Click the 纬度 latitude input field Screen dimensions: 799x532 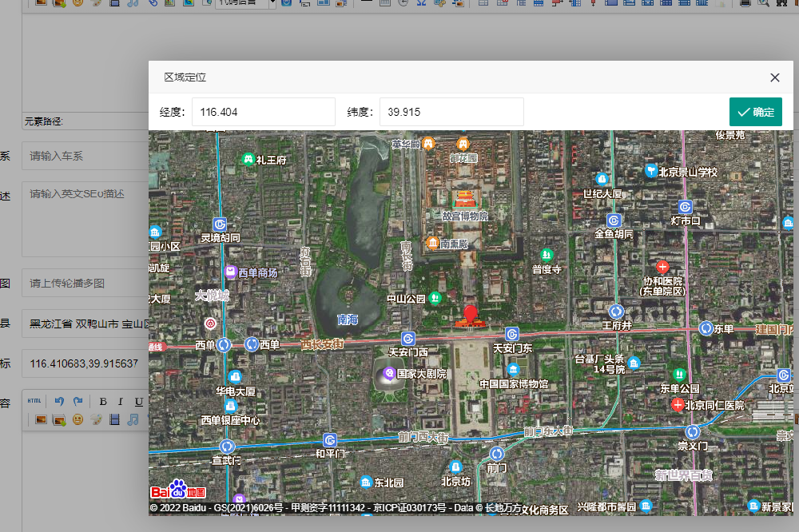(451, 112)
